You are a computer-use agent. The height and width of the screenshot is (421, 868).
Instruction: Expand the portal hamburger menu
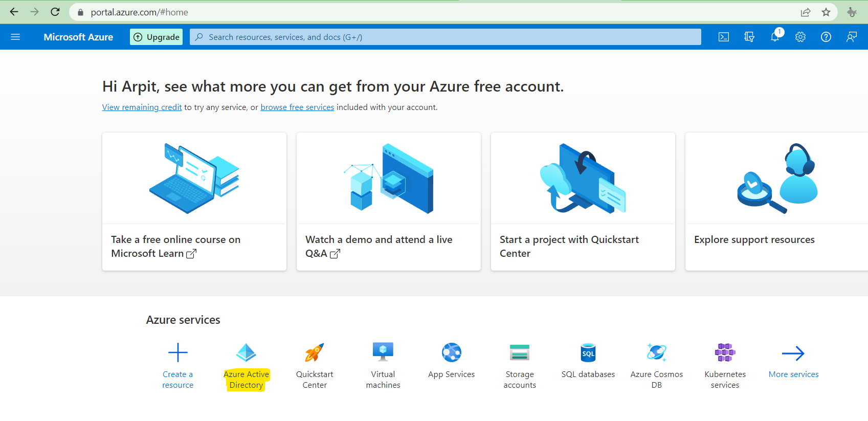click(x=15, y=37)
